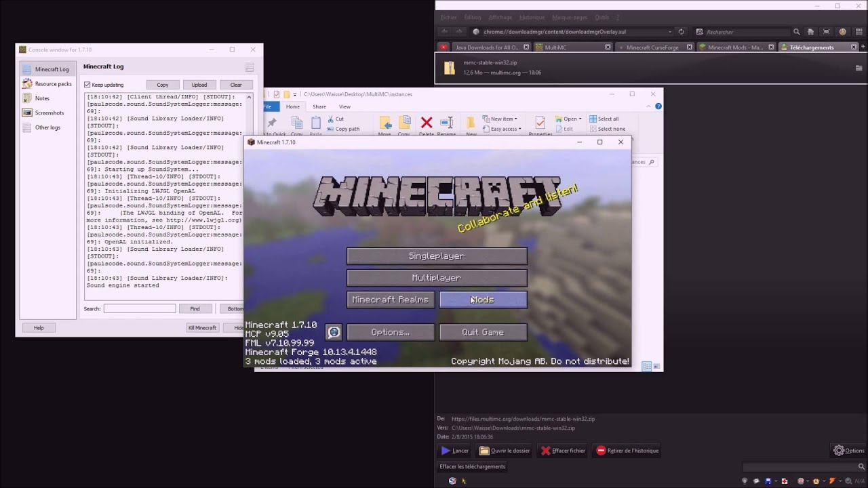
Task: Switch to Home ribbon tab in Explorer
Action: coord(293,106)
